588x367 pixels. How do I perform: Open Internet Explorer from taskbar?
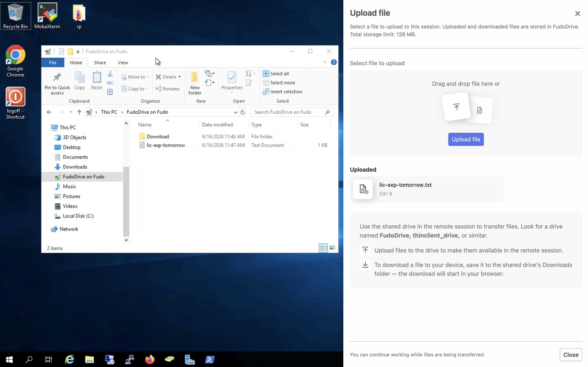tap(70, 359)
